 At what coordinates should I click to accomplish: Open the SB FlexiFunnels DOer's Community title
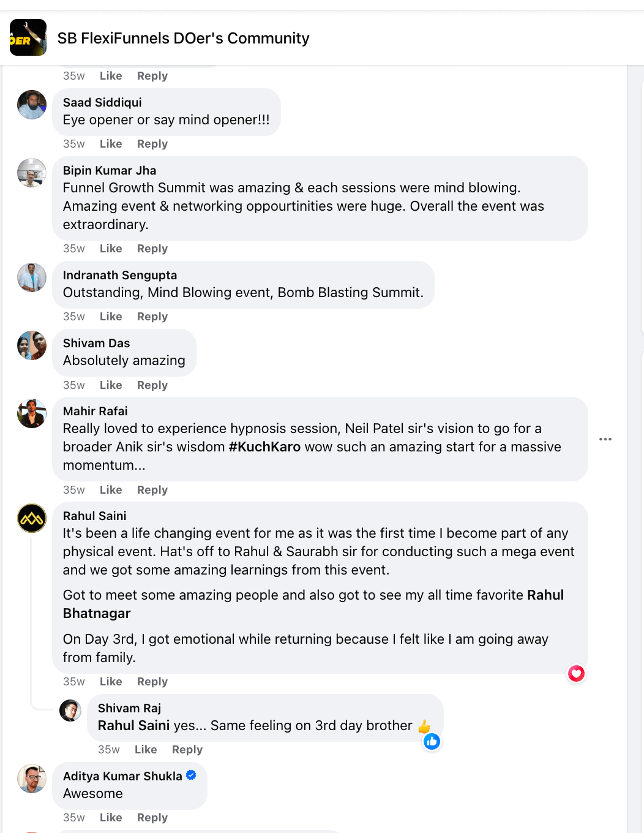(183, 38)
